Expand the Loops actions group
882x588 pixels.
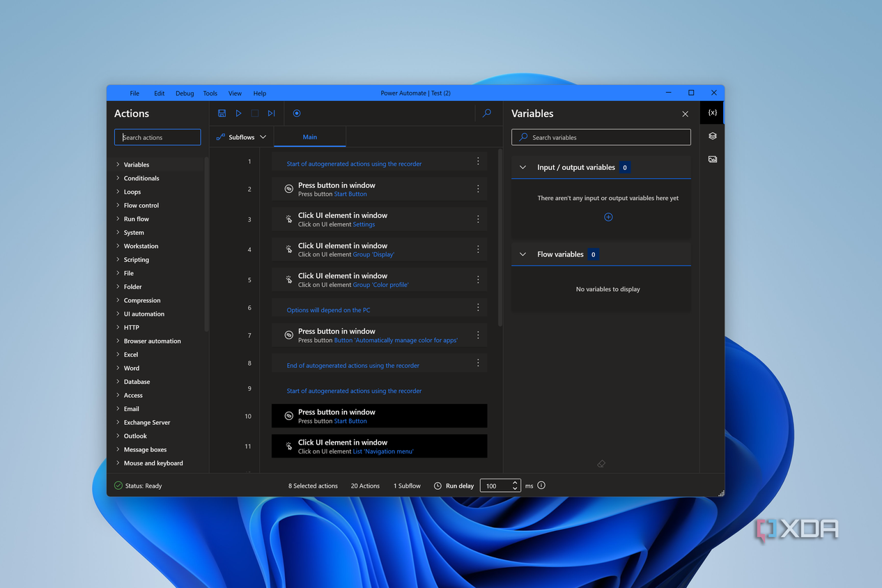coord(118,192)
